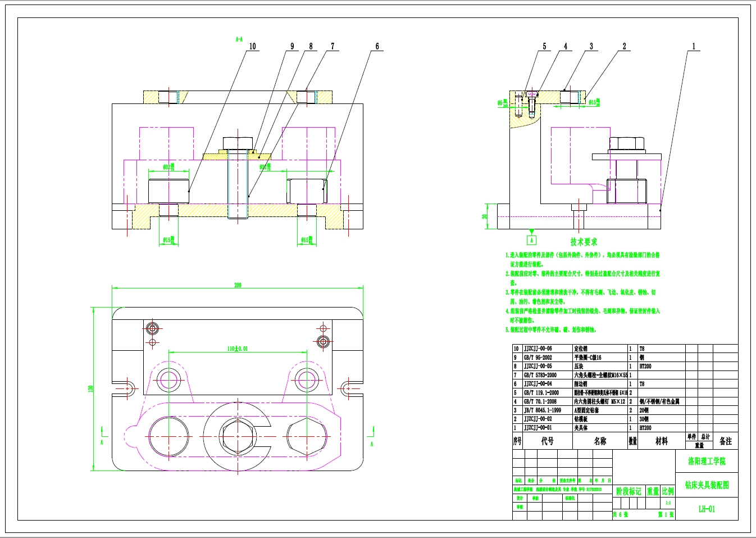The image size is (756, 538).
Task: Select the JJZCJJ-00-01 code cell
Action: click(538, 428)
